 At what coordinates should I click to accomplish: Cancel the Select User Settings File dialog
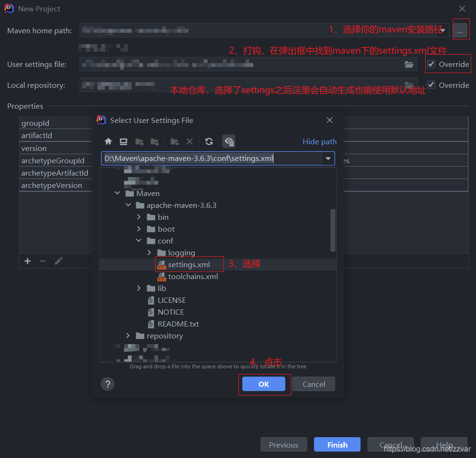pos(314,384)
